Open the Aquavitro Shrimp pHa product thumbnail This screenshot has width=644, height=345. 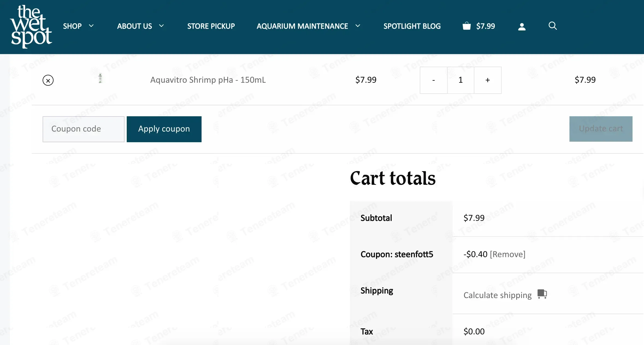[x=100, y=78]
